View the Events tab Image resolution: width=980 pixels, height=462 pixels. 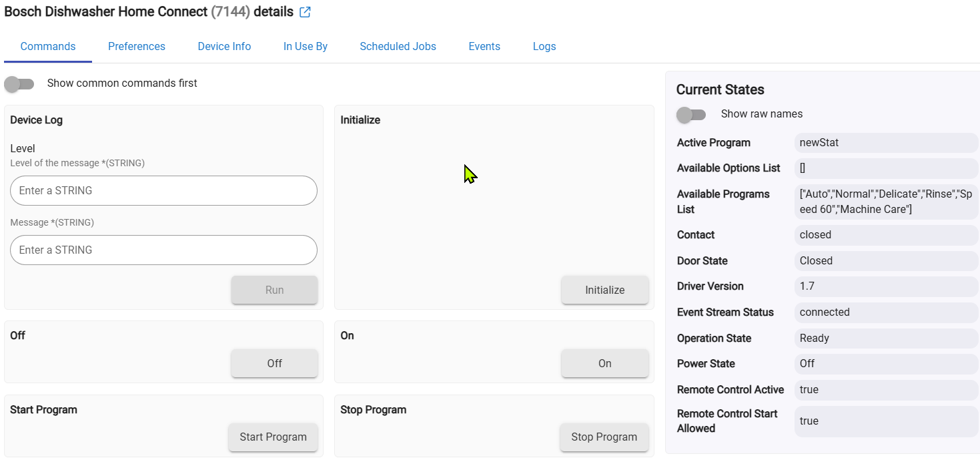[484, 47]
